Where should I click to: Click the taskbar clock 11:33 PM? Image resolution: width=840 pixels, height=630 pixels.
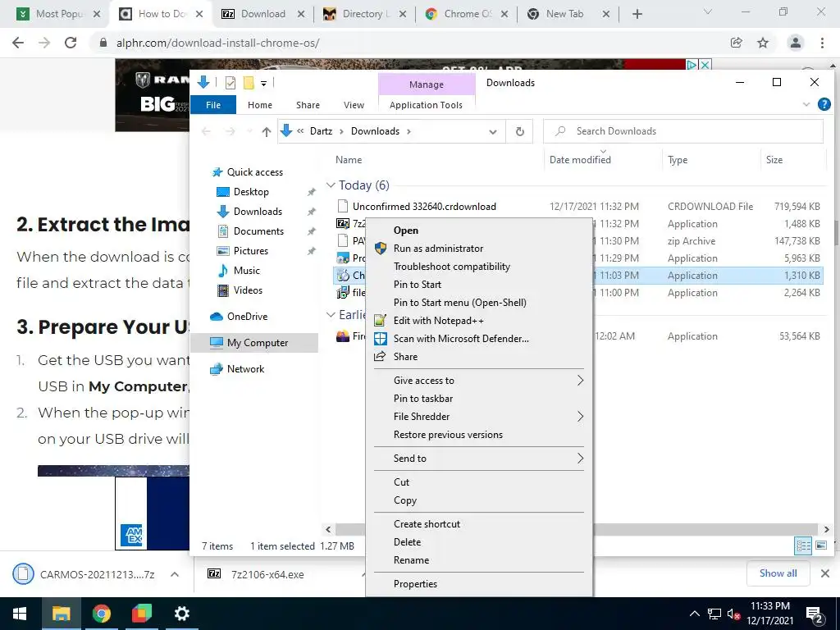[x=769, y=606]
